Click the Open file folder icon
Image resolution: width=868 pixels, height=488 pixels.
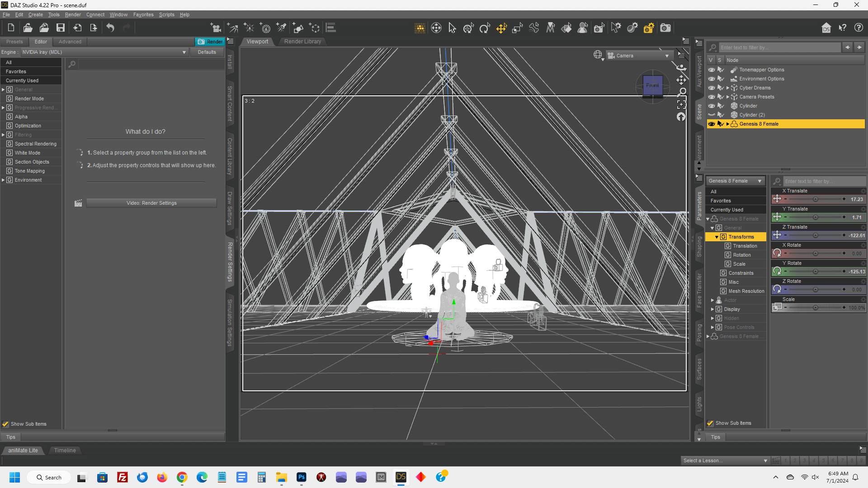pos(28,28)
